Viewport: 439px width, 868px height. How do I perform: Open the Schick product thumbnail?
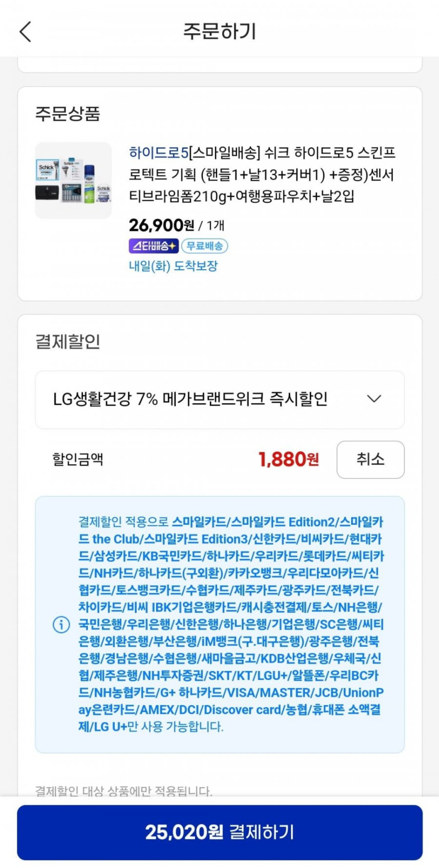click(x=74, y=180)
